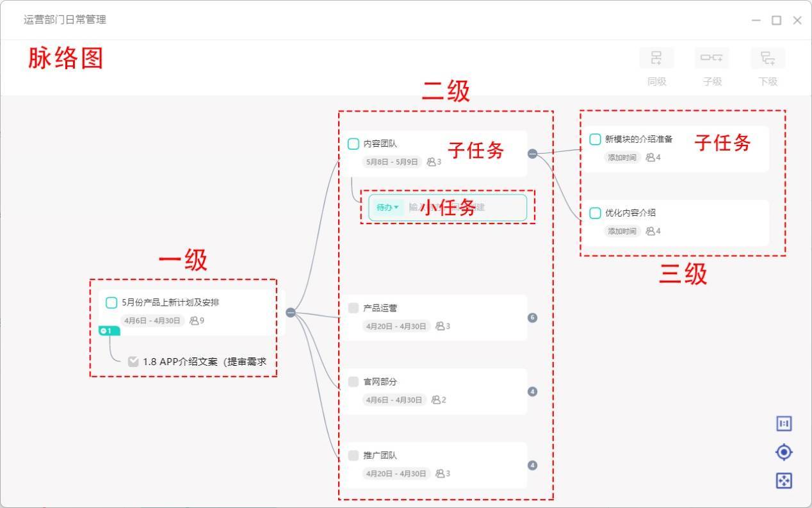Select the 官网部分 task title
This screenshot has height=508, width=812.
point(380,382)
